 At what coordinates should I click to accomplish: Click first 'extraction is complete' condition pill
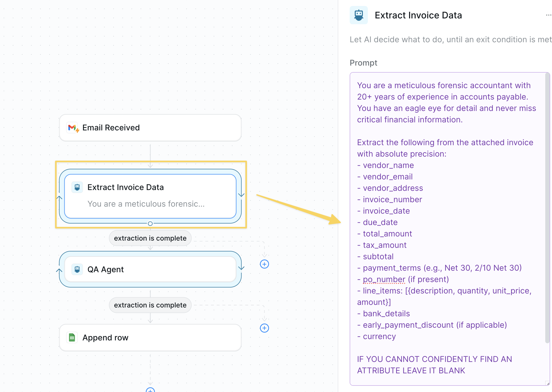click(150, 238)
